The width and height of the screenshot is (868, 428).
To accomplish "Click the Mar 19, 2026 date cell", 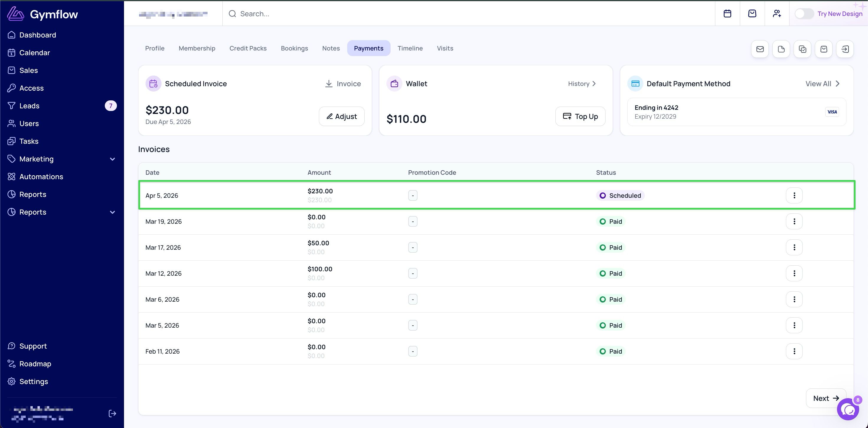I will (164, 221).
